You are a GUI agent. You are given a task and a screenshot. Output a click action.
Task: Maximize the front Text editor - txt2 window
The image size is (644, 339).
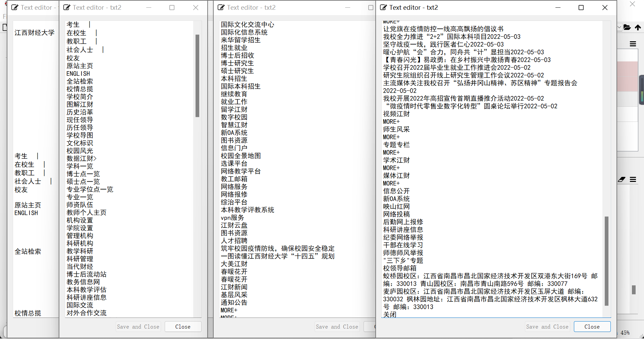tap(581, 7)
